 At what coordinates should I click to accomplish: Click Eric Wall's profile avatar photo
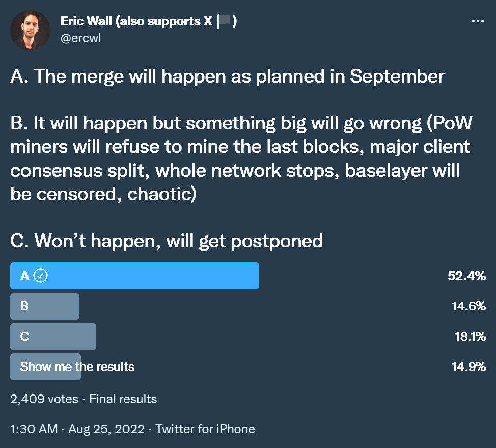click(x=30, y=30)
